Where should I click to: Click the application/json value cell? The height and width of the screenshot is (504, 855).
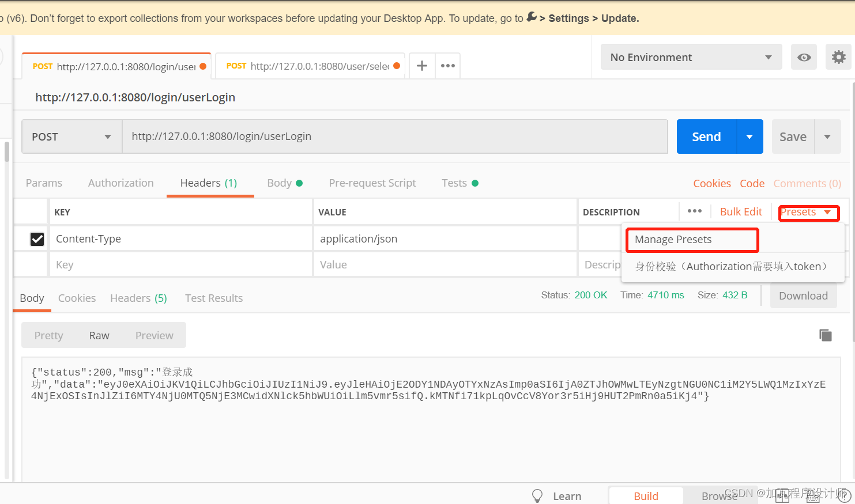[x=445, y=239]
